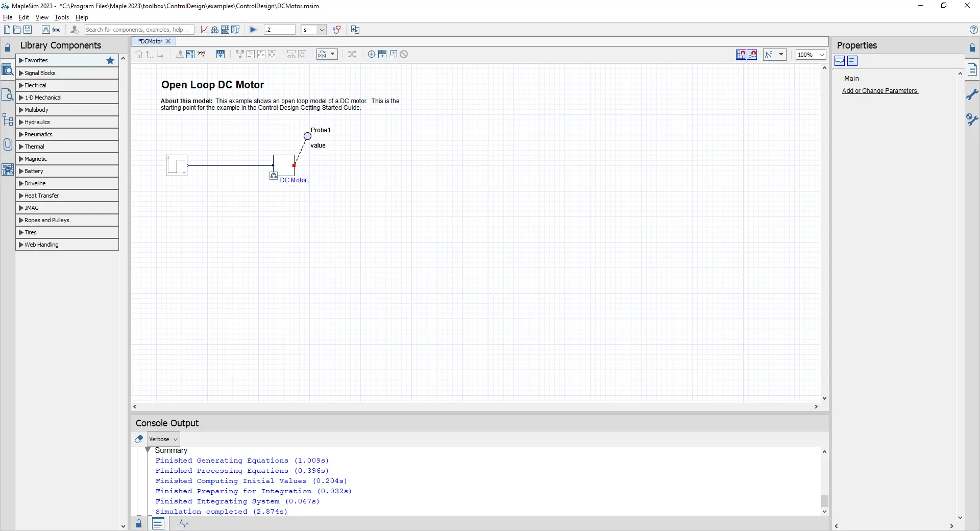The height and width of the screenshot is (531, 980).
Task: Expand the Multibody library palette
Action: pyautogui.click(x=67, y=110)
